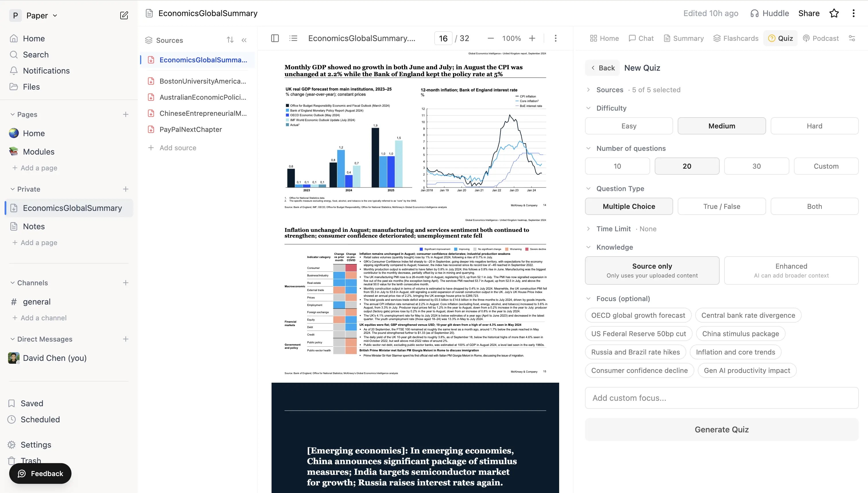Open the Modules page
868x493 pixels.
tap(38, 152)
